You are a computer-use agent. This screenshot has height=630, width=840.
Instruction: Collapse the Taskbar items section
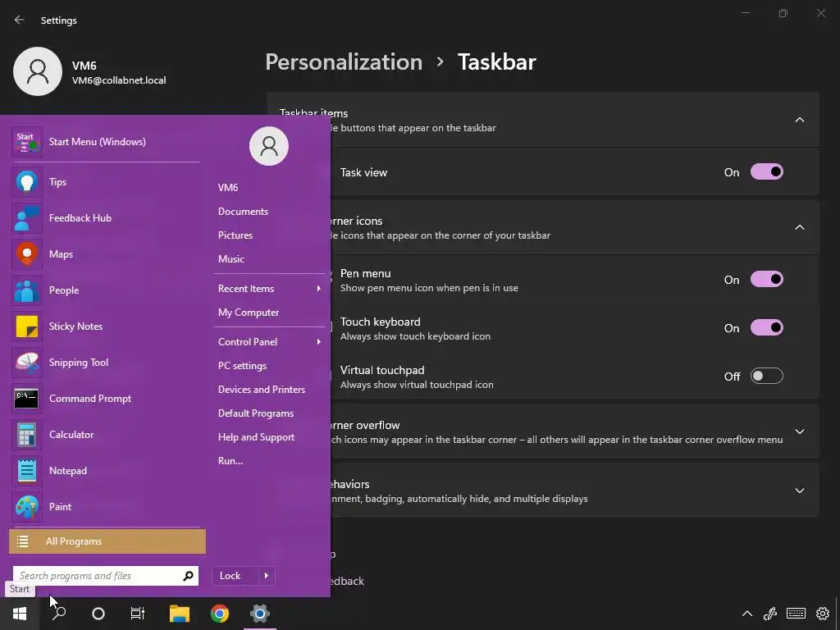pyautogui.click(x=799, y=120)
